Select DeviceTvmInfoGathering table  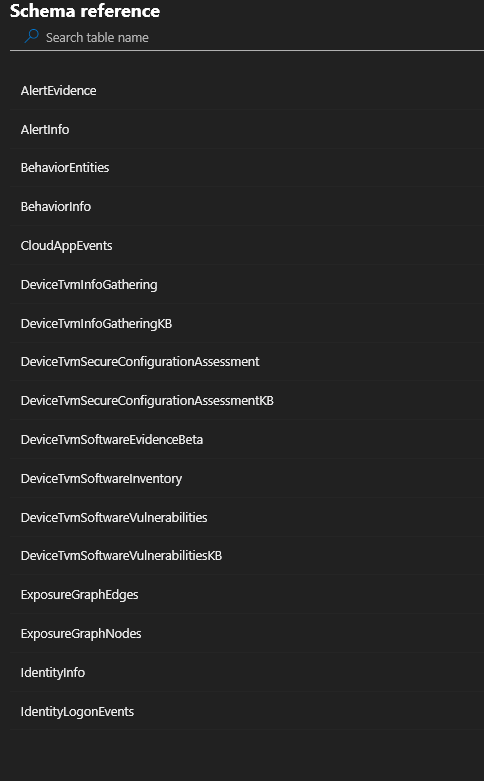click(247, 284)
